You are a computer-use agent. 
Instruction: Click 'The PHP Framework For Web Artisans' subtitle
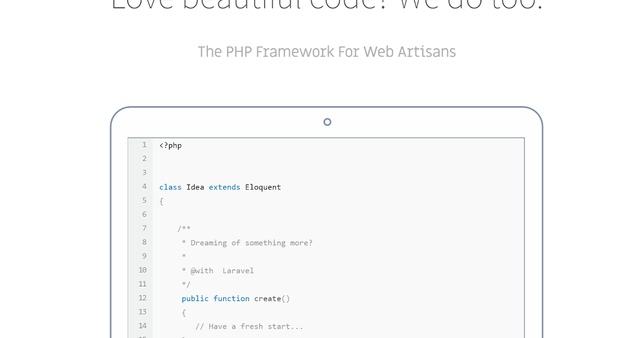(327, 52)
